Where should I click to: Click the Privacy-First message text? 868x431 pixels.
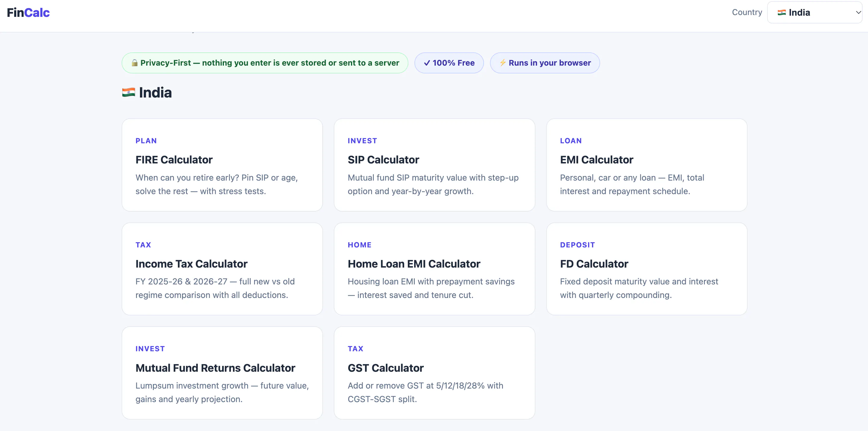(x=270, y=63)
